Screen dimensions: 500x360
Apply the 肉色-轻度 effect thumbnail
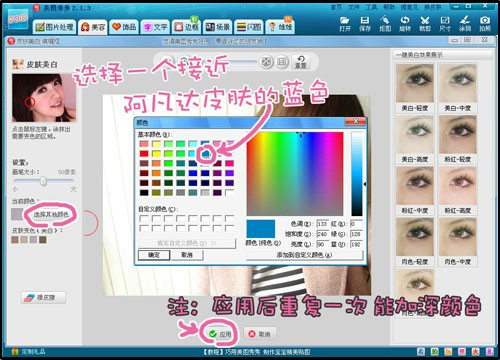415,237
